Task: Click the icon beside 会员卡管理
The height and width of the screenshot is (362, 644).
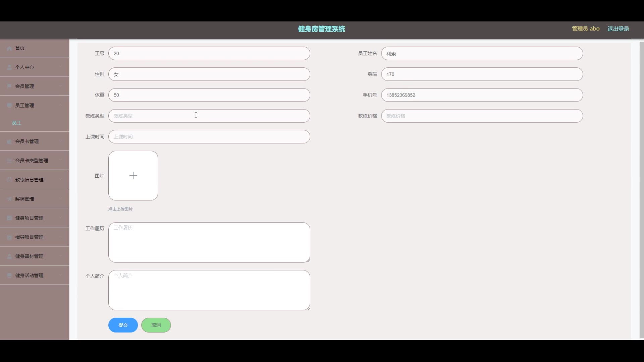Action: (x=9, y=141)
